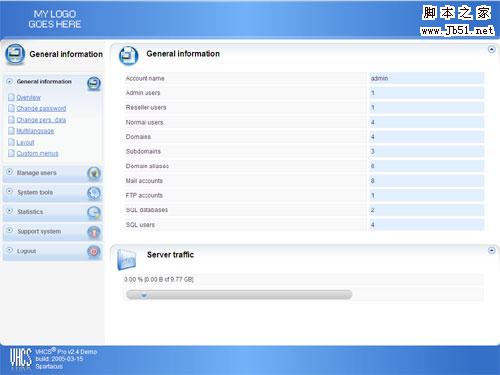Click the page icon next to Multilanguage
The width and height of the screenshot is (500, 375).
tap(11, 131)
